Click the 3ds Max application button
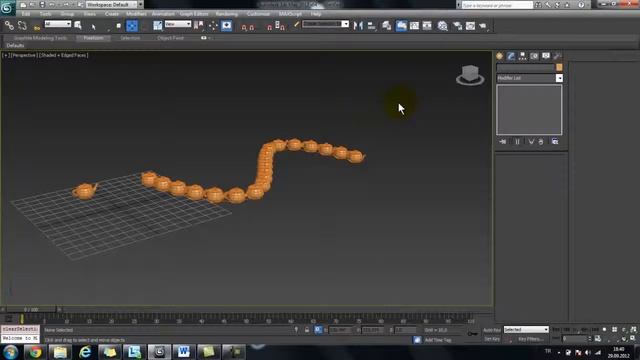Viewport: 640px width, 360px height. pos(7,7)
